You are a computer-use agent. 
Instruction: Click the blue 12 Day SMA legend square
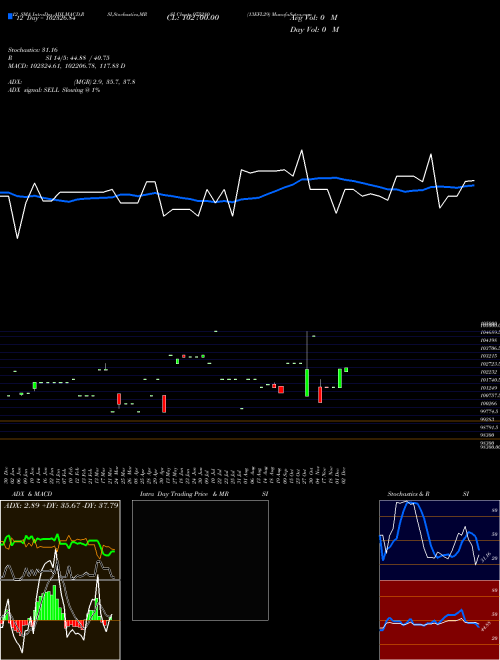pyautogui.click(x=10, y=16)
